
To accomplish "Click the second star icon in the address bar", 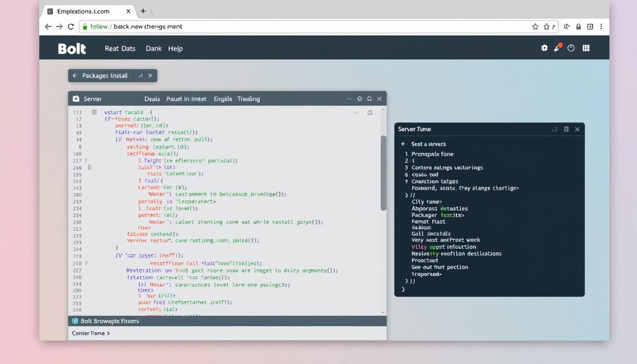I will (x=546, y=27).
